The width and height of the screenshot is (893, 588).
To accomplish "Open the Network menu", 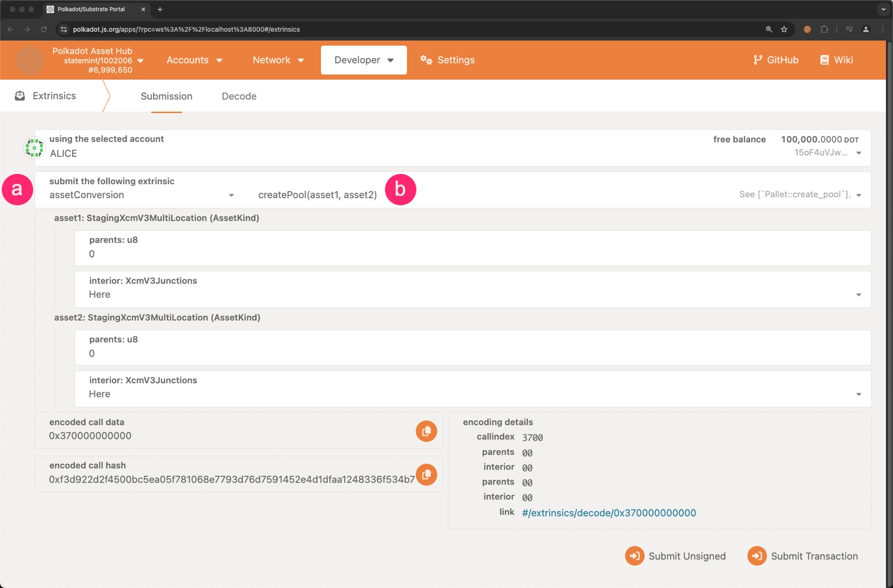I will 278,60.
